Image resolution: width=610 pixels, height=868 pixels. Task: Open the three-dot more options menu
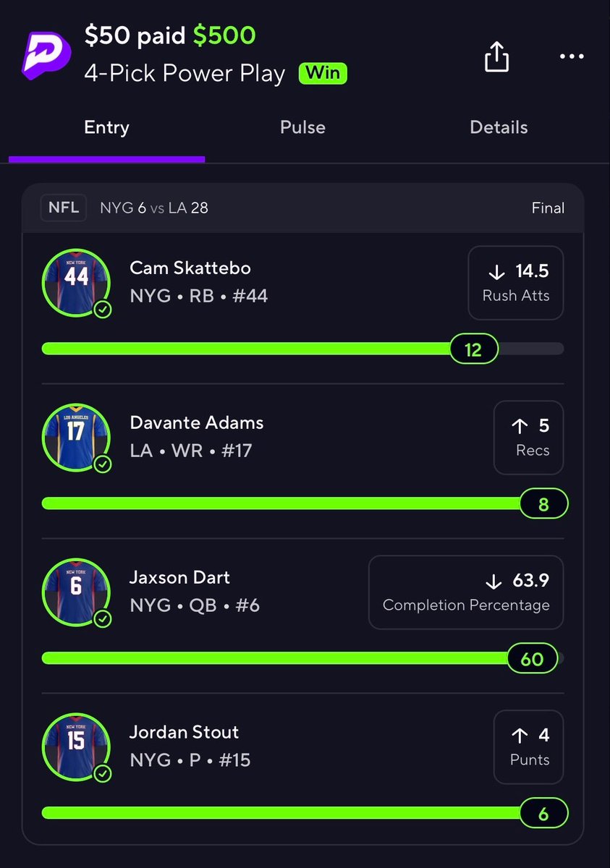(572, 56)
